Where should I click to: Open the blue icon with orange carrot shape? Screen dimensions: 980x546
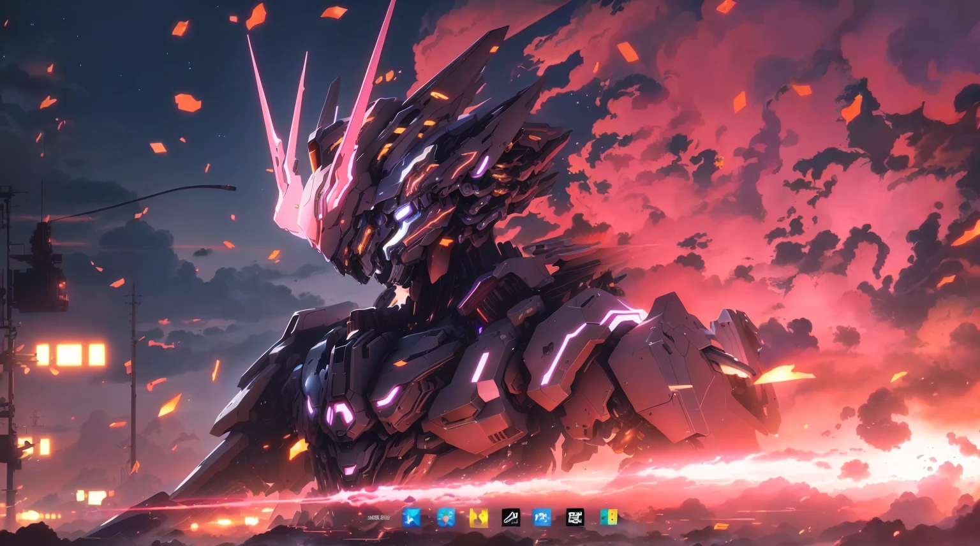click(x=446, y=517)
